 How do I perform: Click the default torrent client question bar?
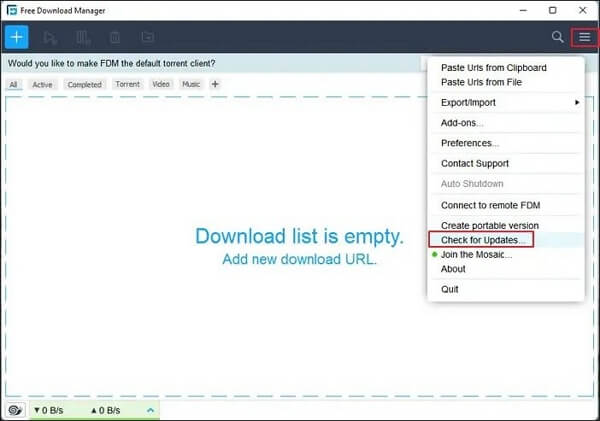point(214,64)
